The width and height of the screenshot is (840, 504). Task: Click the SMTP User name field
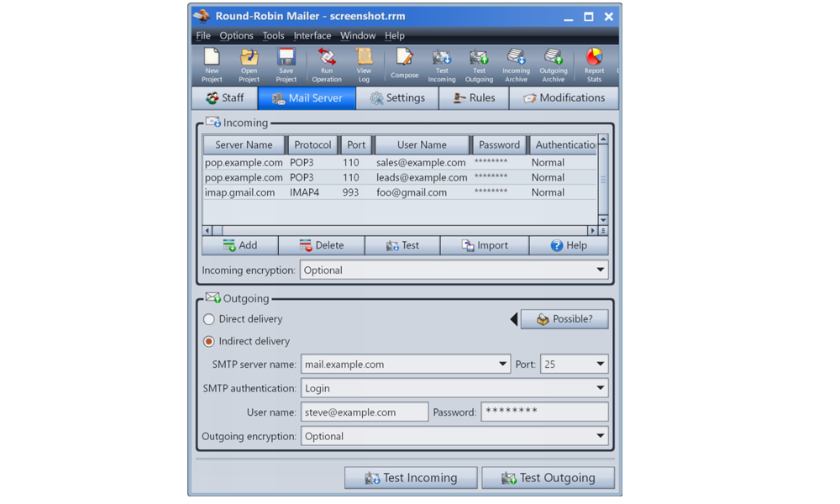click(x=365, y=412)
